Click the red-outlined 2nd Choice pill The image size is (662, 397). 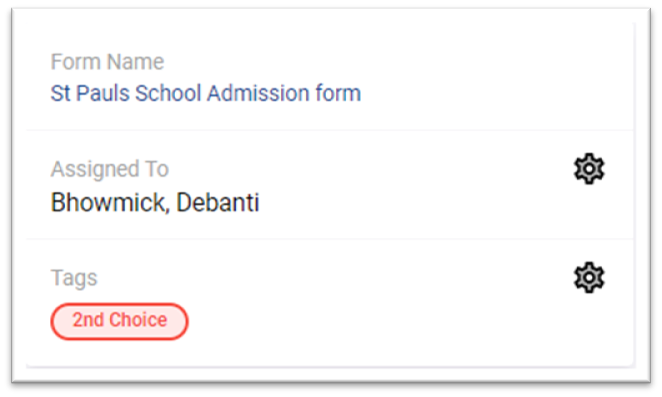119,321
